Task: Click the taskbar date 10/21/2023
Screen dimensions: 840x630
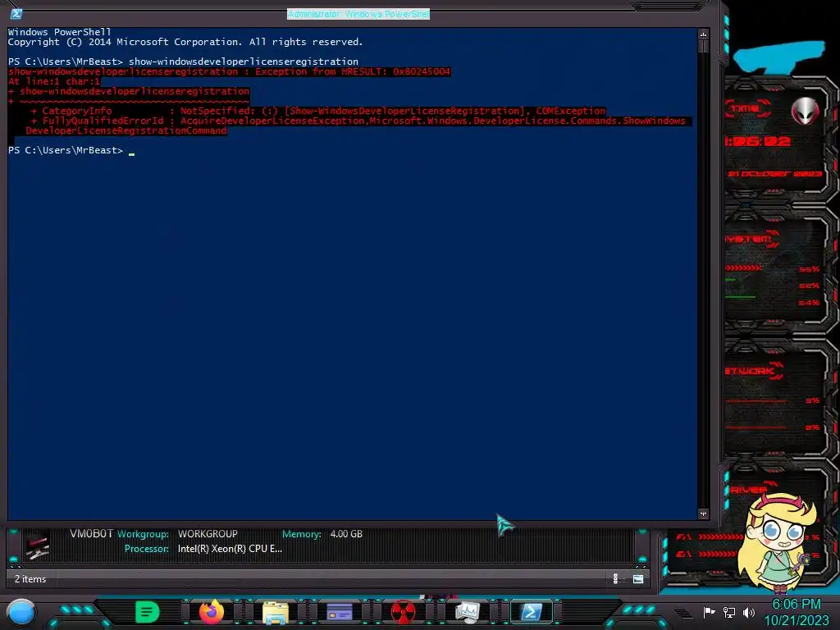Action: point(796,620)
